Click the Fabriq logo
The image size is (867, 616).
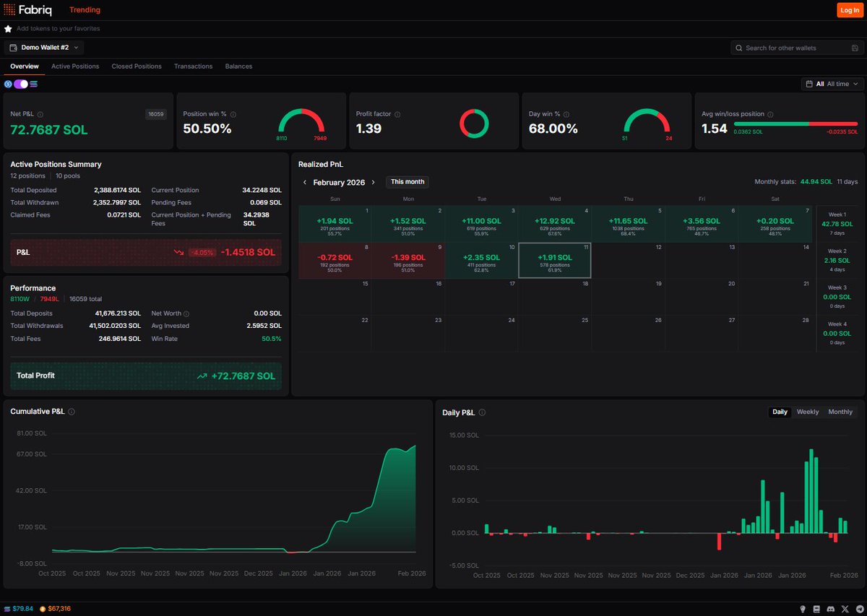click(x=28, y=10)
